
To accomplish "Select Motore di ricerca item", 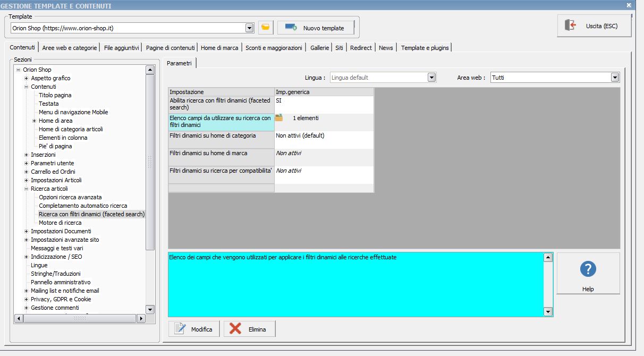I will coord(60,223).
